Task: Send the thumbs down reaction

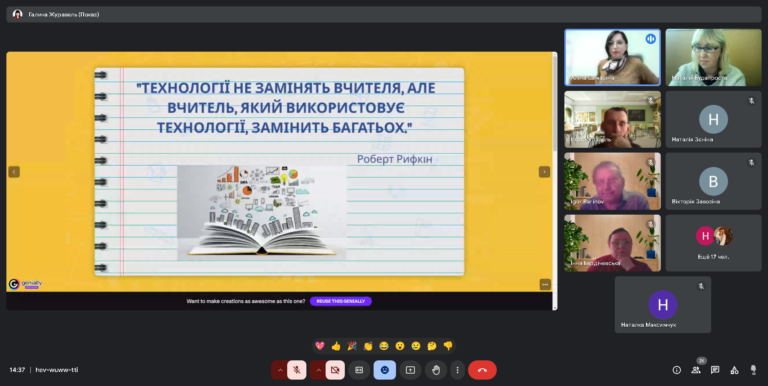Action: (x=448, y=346)
